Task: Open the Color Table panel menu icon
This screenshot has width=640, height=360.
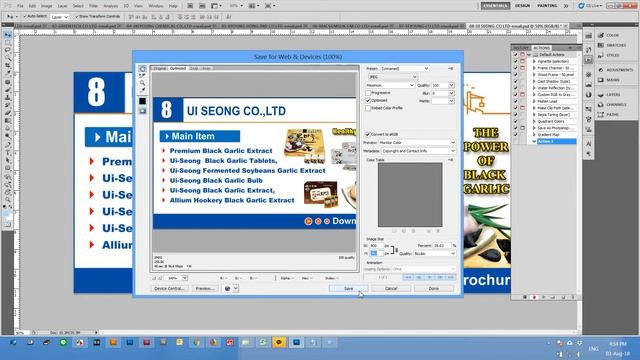Action: 451,160
